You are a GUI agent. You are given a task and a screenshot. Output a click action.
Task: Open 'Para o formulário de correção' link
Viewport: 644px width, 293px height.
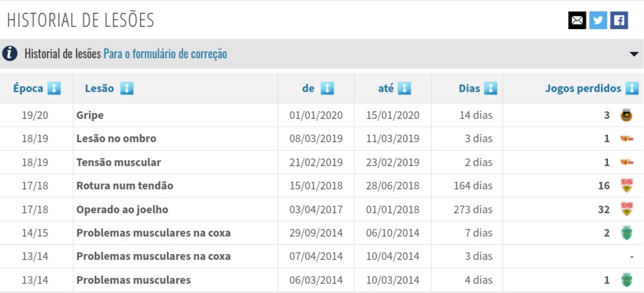166,54
